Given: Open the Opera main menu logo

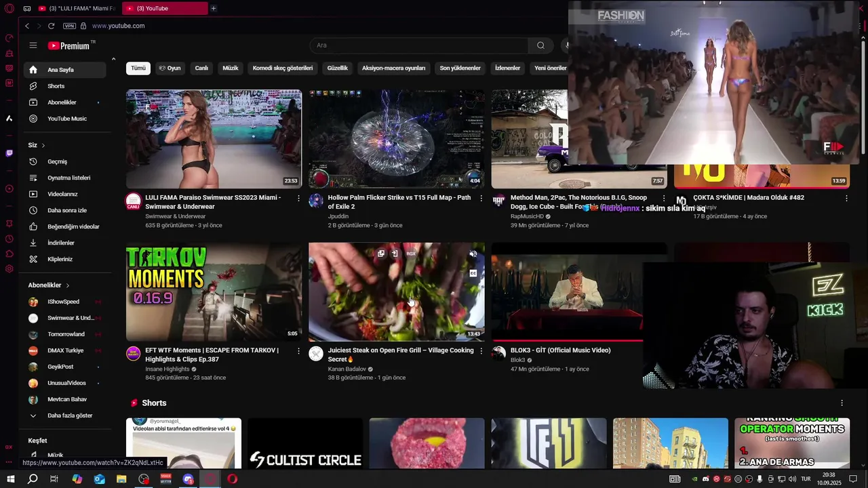Looking at the screenshot, I should tap(9, 8).
